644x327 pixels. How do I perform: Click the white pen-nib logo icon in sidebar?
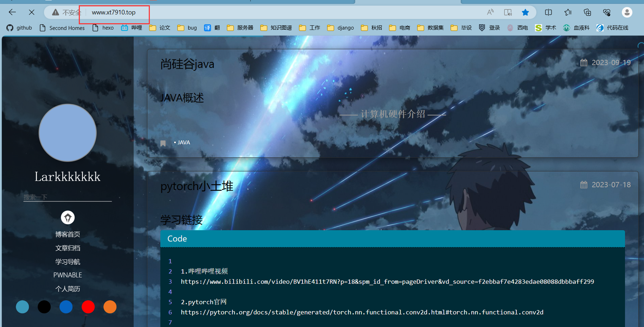pyautogui.click(x=68, y=218)
